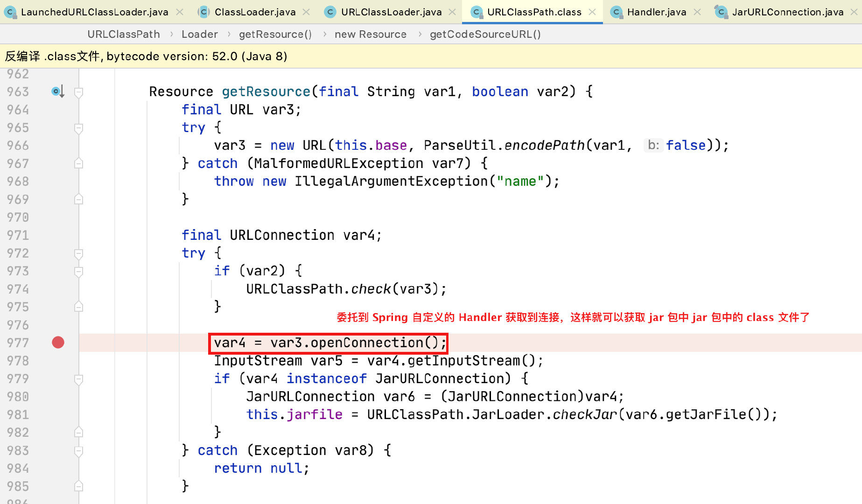The image size is (862, 504).
Task: Collapse the try block fold at line 965
Action: tap(79, 128)
